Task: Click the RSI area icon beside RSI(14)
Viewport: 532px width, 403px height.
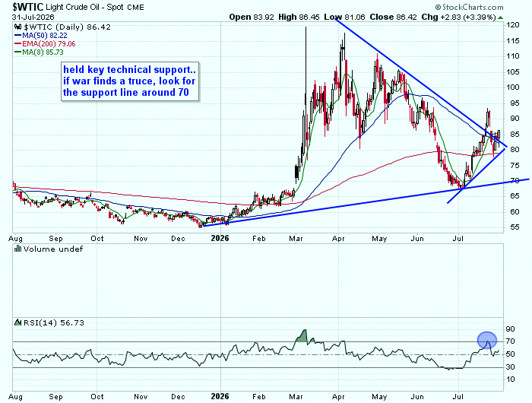Action: (17, 322)
